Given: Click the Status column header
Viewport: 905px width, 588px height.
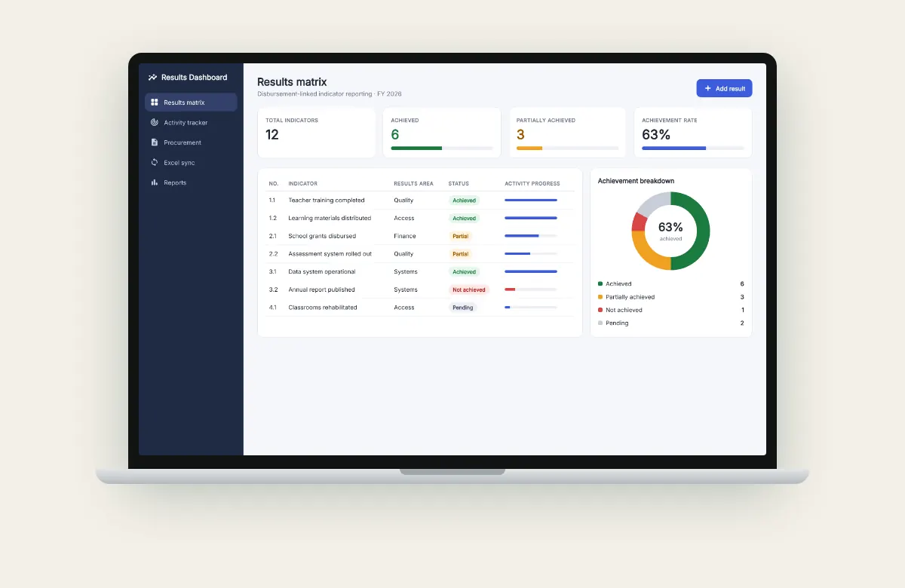Looking at the screenshot, I should click(459, 183).
